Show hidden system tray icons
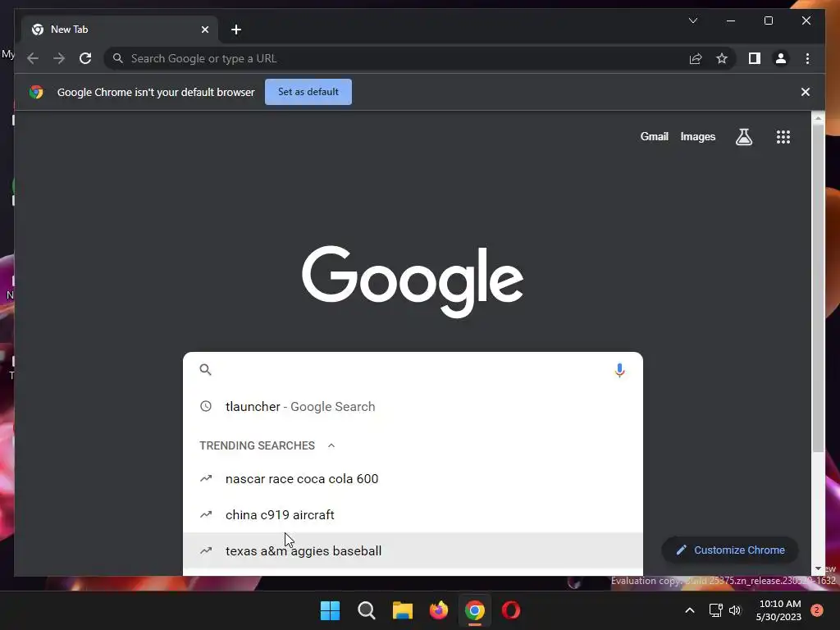The width and height of the screenshot is (840, 630). tap(690, 610)
